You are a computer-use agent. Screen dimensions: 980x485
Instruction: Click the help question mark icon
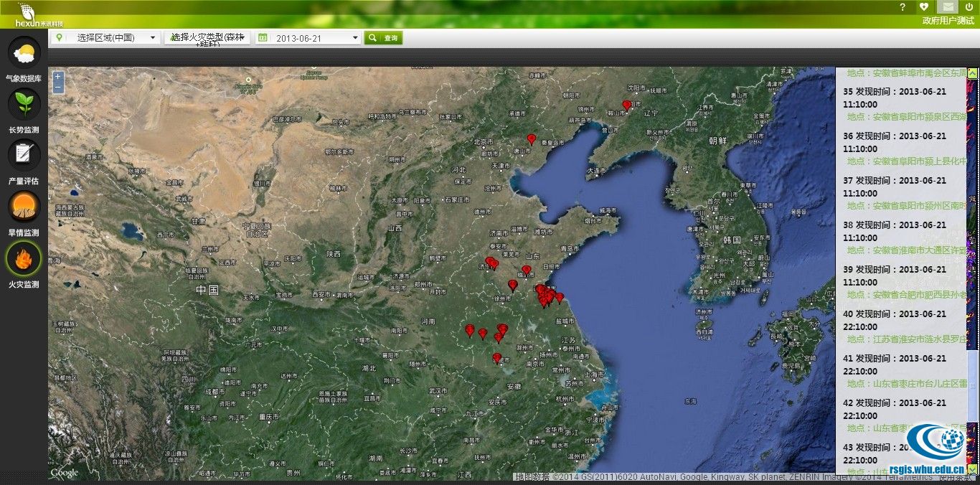(x=903, y=6)
